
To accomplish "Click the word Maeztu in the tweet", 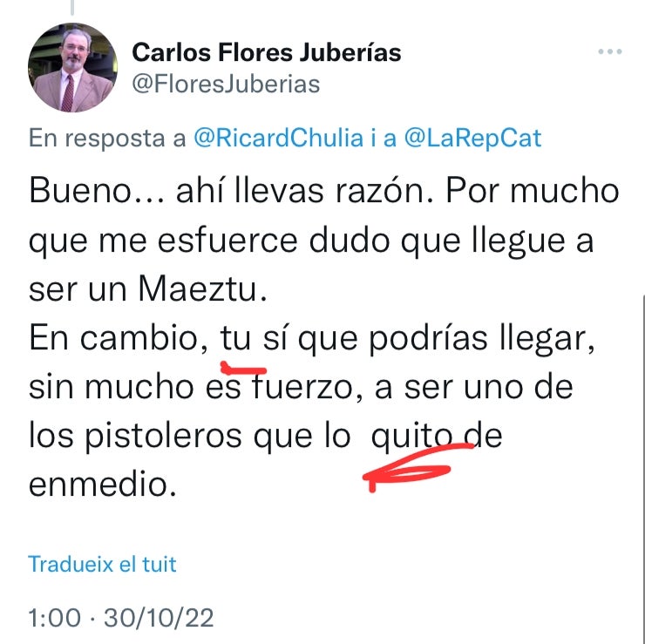I will 198,288.
